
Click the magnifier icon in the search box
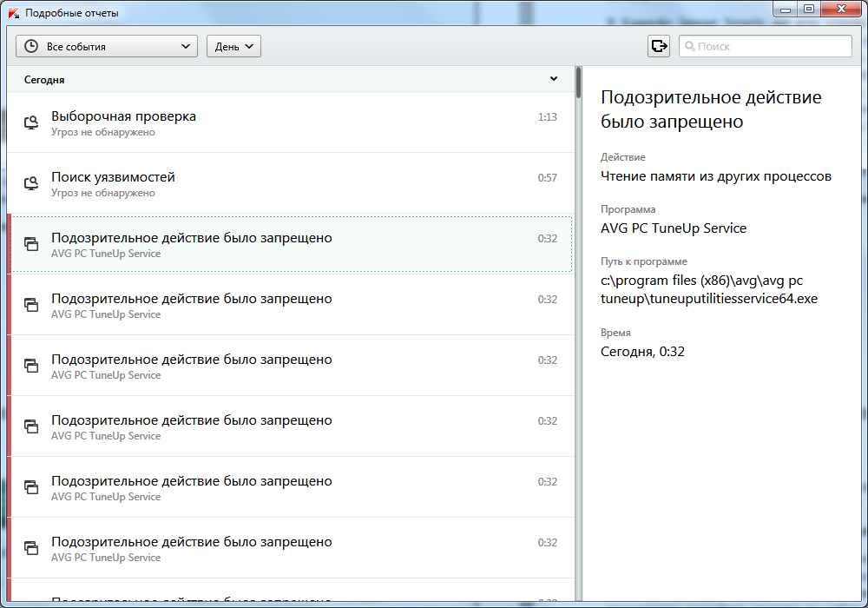click(689, 46)
